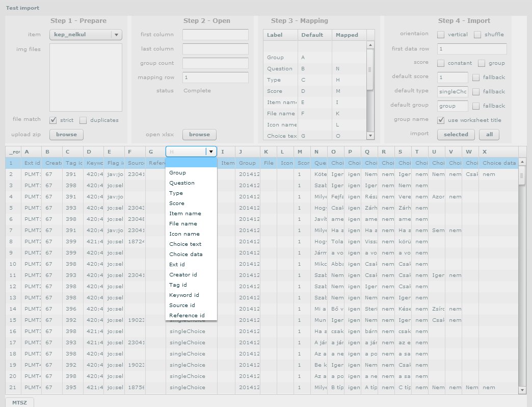This screenshot has width=532, height=407.
Task: Click browse button for open xlsx
Action: (x=199, y=135)
